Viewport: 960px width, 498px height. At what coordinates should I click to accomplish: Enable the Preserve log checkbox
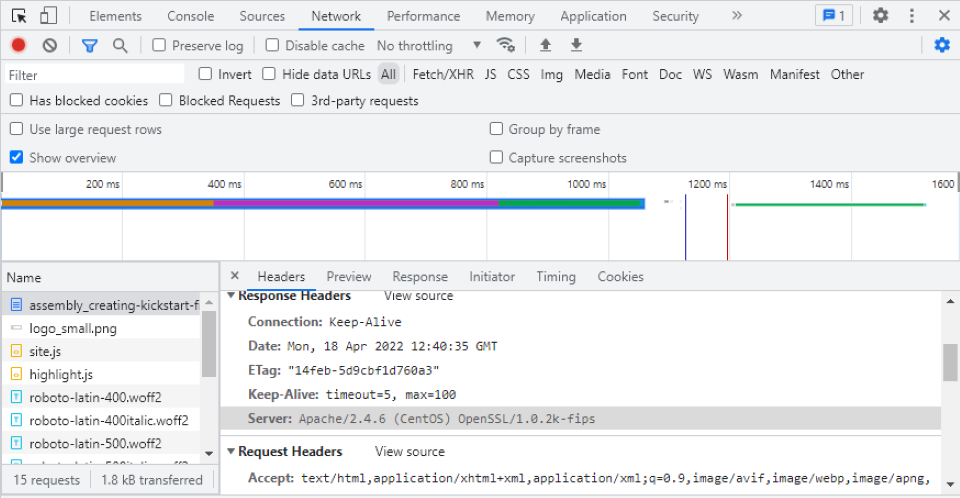[159, 46]
